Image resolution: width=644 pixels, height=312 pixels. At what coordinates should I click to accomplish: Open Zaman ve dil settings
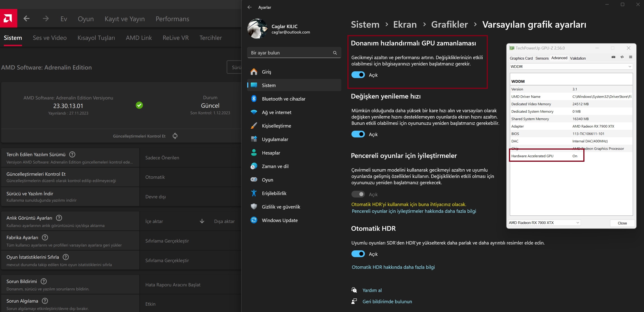point(294,166)
